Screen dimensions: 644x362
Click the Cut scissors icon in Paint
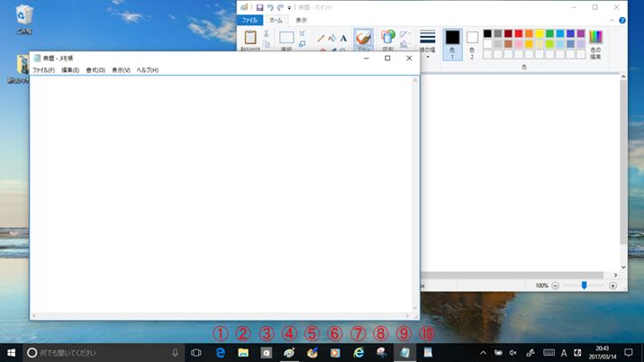(266, 33)
